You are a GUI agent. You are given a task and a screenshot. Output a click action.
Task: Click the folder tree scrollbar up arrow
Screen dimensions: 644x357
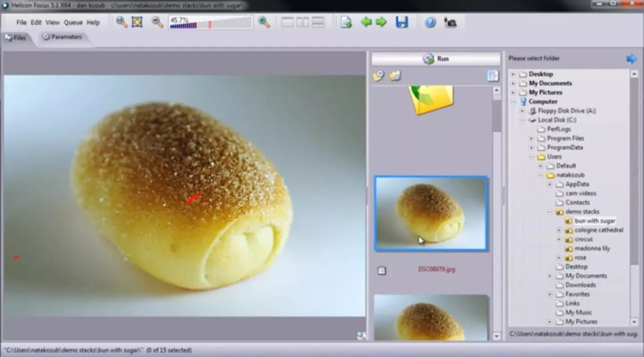click(x=634, y=74)
